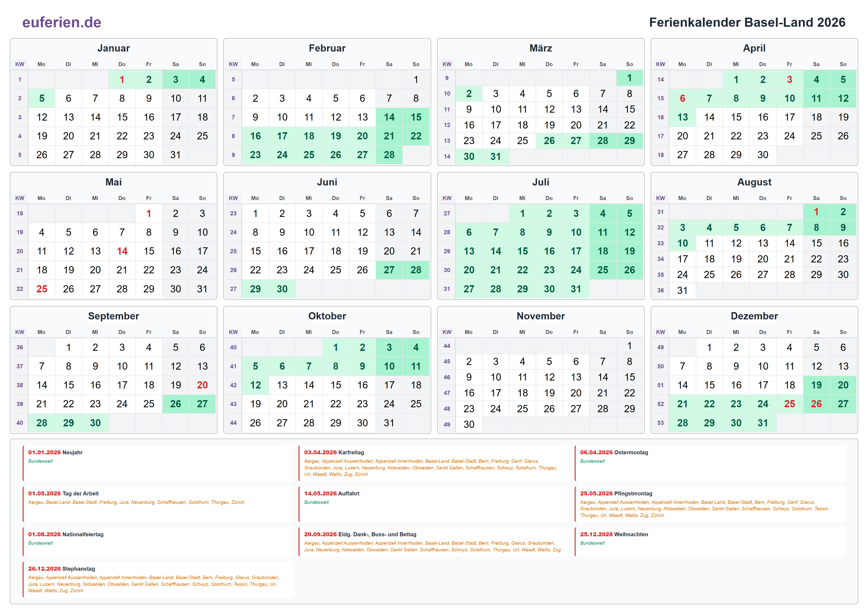Click highlighted date 26 in März

549,141
